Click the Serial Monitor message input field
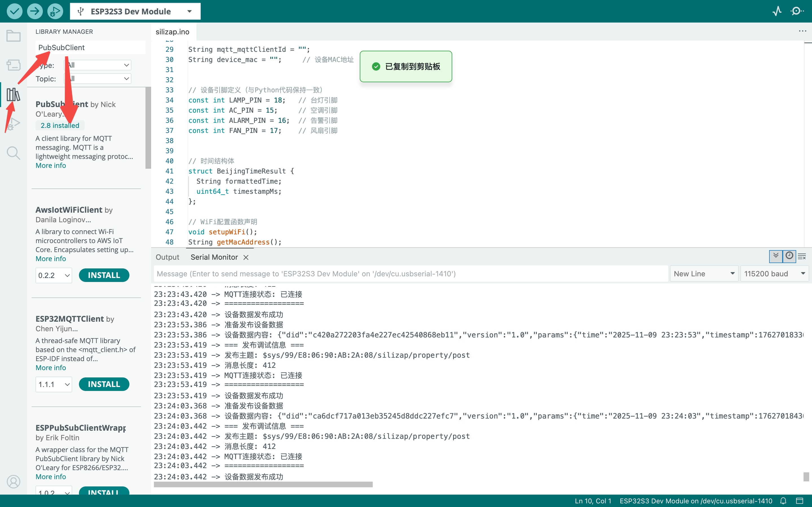This screenshot has height=507, width=812. 403,273
